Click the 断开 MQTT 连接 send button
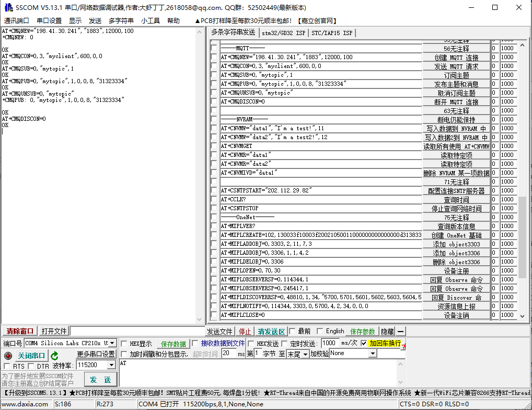Image resolution: width=532 pixels, height=410 pixels. (x=456, y=101)
